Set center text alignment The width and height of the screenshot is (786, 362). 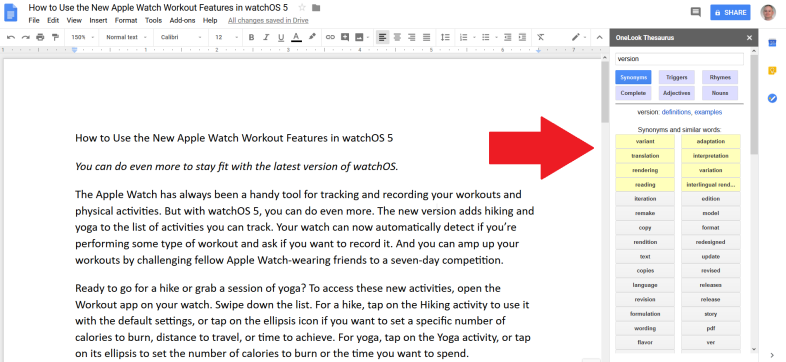pyautogui.click(x=397, y=37)
